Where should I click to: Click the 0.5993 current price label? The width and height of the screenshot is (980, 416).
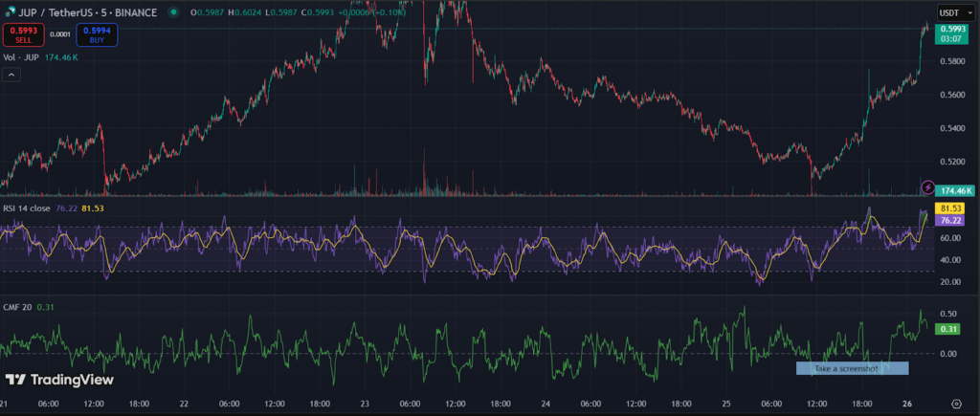tap(951, 29)
